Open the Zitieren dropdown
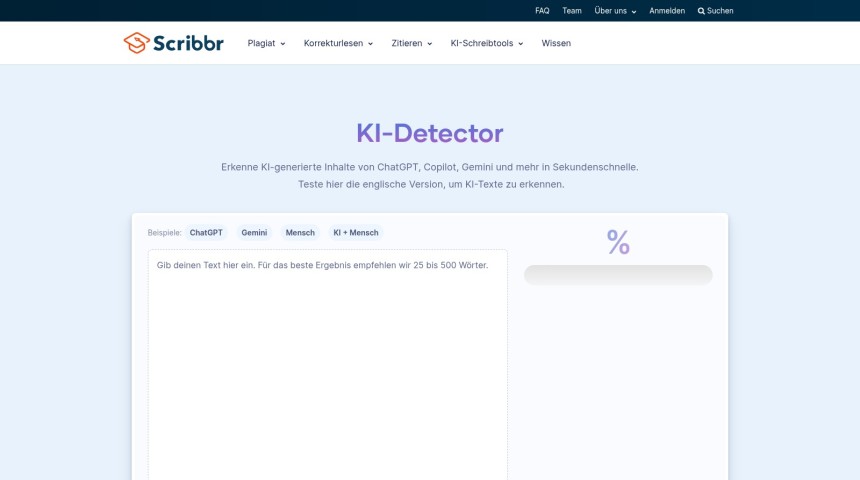 tap(412, 43)
